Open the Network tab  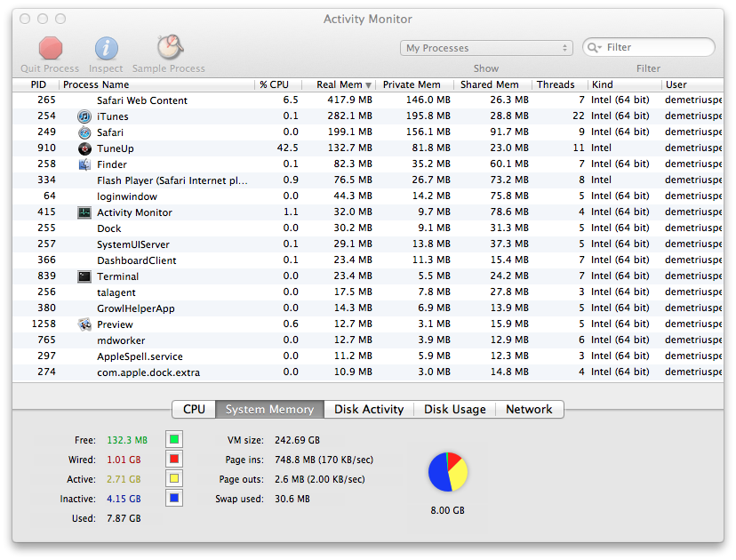click(x=530, y=409)
